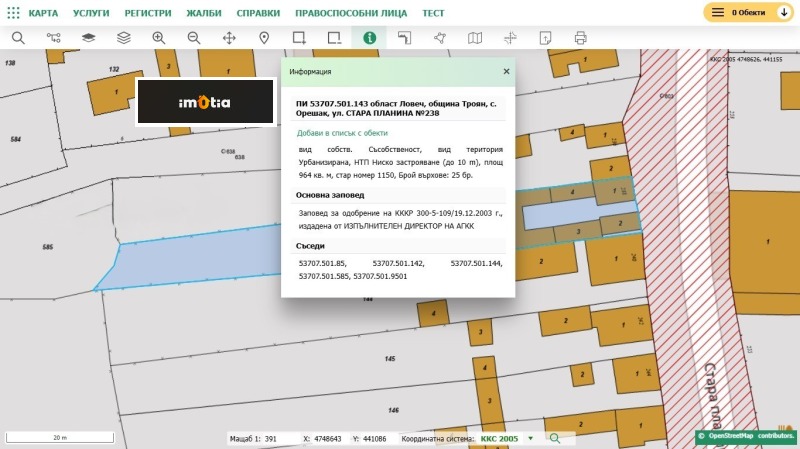
Task: Click the print map icon
Action: click(x=580, y=38)
